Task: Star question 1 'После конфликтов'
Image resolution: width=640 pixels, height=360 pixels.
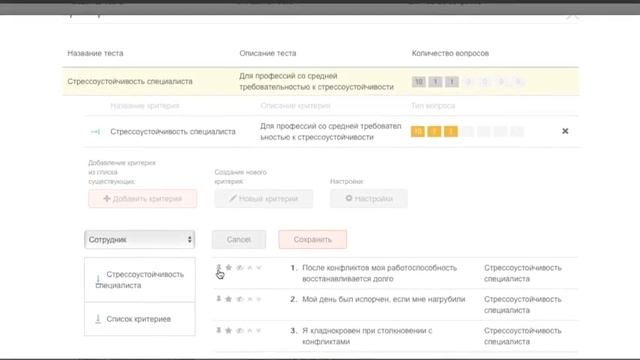Action: pyautogui.click(x=229, y=267)
